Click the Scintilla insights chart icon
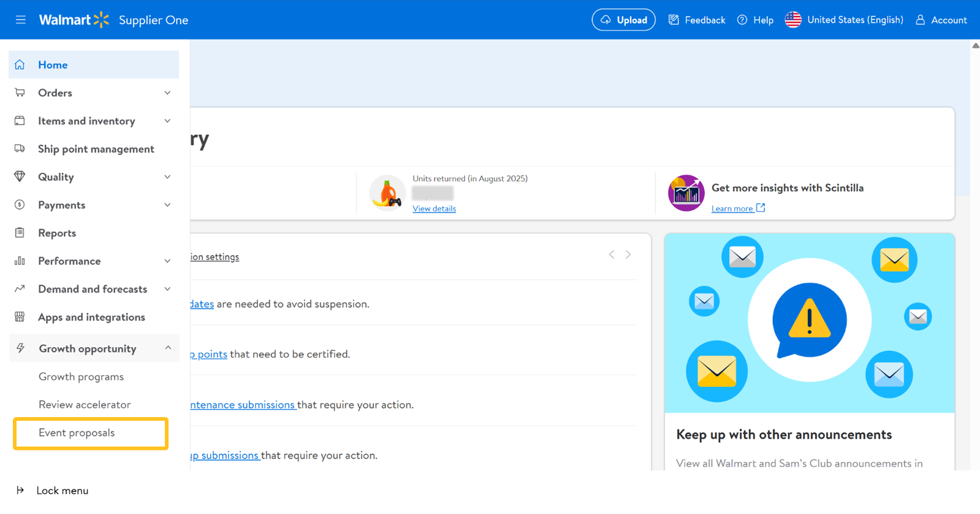The image size is (980, 514). (x=686, y=193)
